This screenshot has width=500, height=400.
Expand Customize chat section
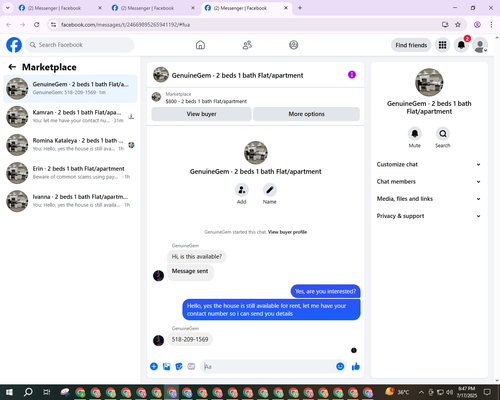click(x=429, y=164)
